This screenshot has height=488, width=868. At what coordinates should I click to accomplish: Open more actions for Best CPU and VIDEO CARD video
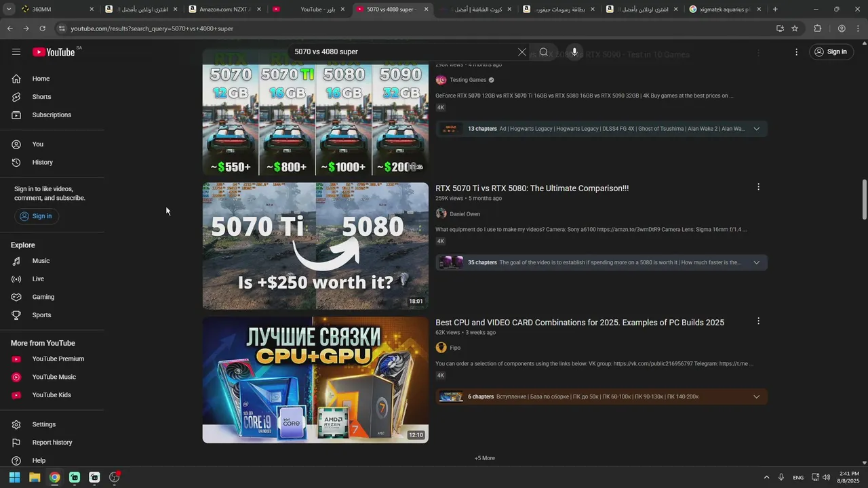click(758, 321)
